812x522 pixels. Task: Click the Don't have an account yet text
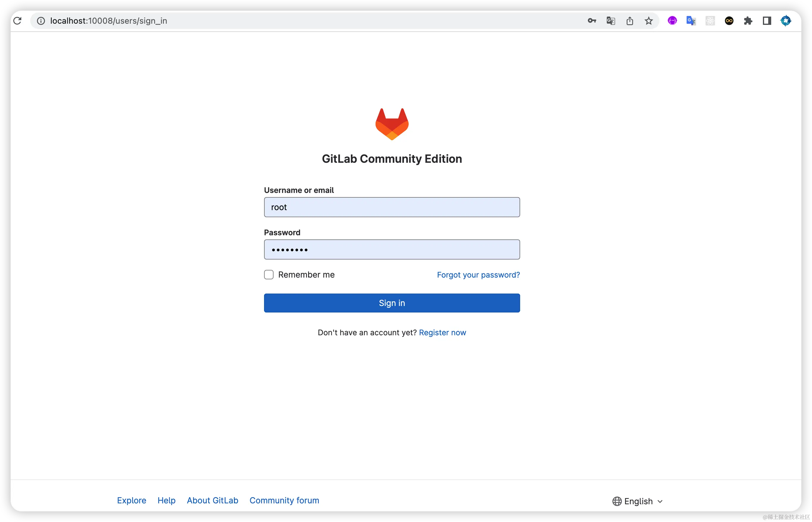(367, 333)
